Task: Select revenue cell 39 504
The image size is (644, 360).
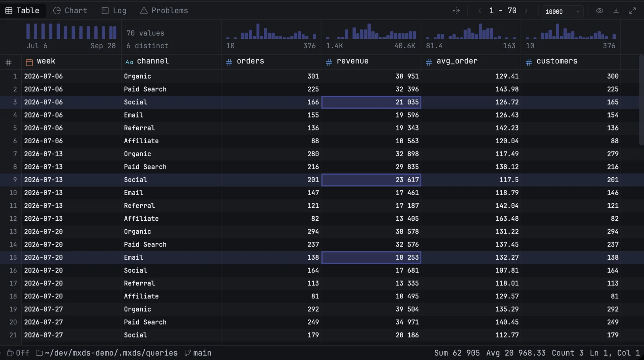Action: [371, 309]
